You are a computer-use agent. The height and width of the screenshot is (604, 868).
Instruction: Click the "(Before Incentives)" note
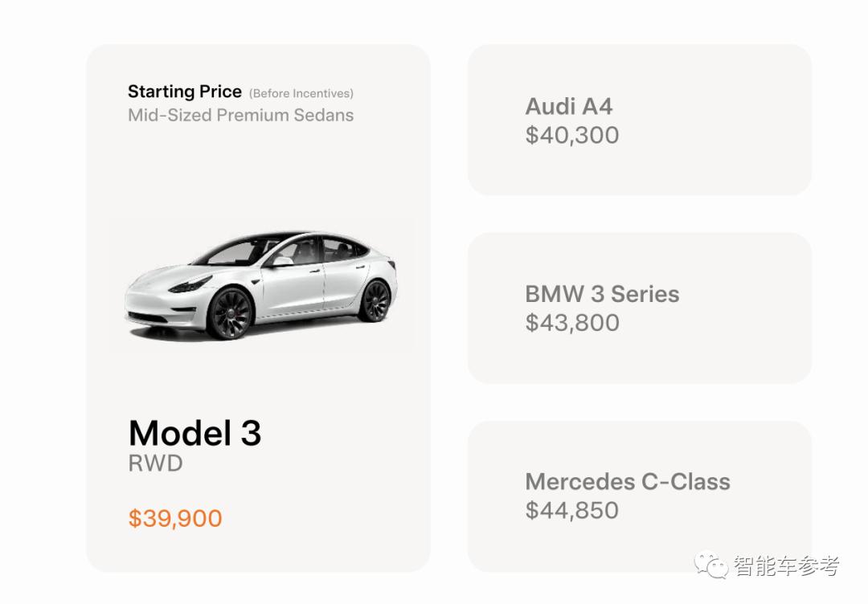[x=301, y=93]
